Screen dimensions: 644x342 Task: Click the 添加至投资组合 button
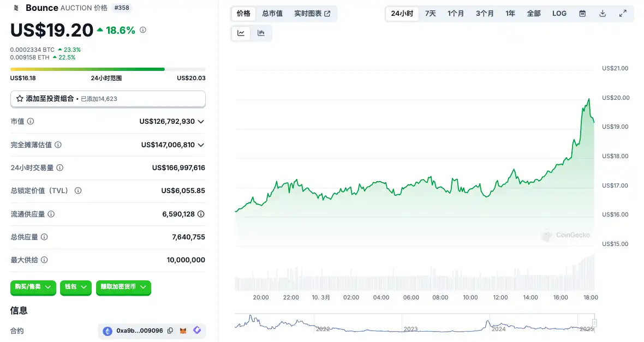pyautogui.click(x=108, y=99)
